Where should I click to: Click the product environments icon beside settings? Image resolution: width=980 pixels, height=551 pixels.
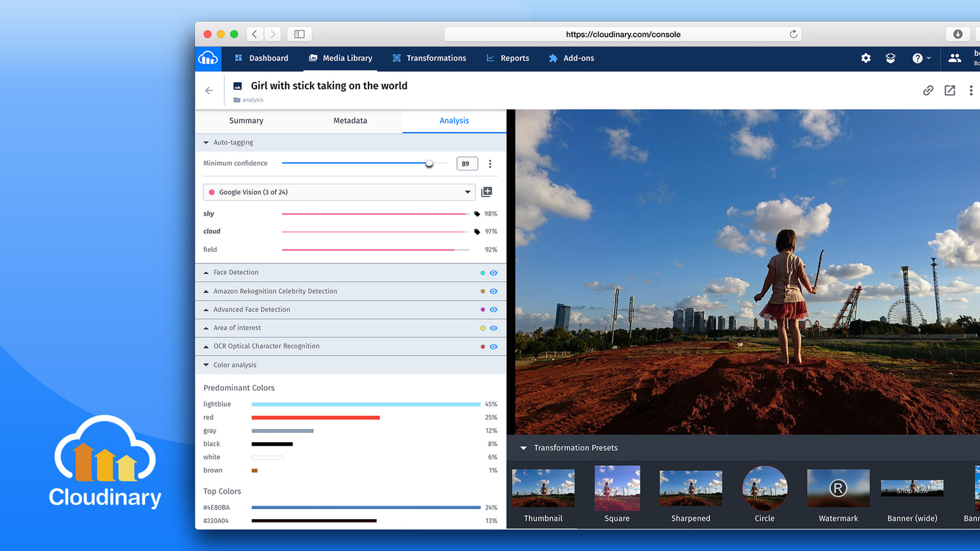coord(890,58)
